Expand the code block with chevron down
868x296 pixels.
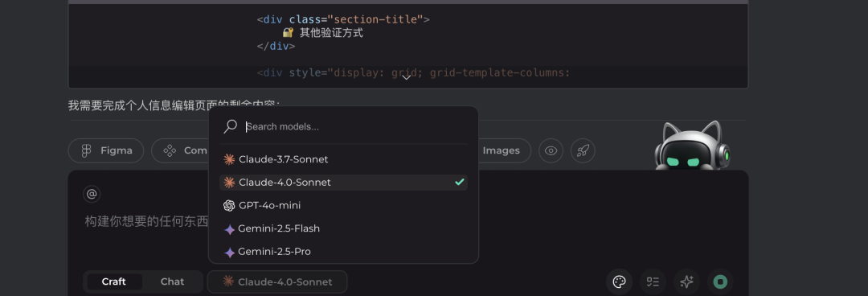pyautogui.click(x=407, y=77)
